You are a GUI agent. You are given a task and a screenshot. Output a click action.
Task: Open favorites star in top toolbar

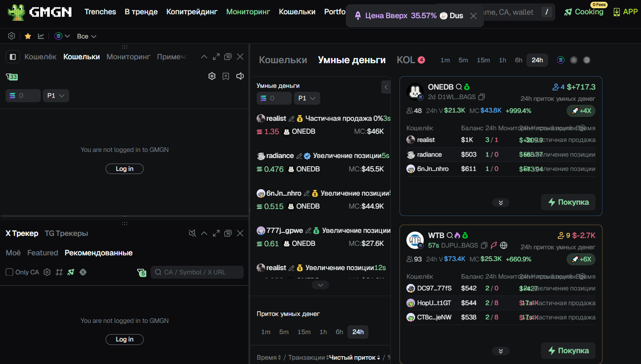[28, 36]
